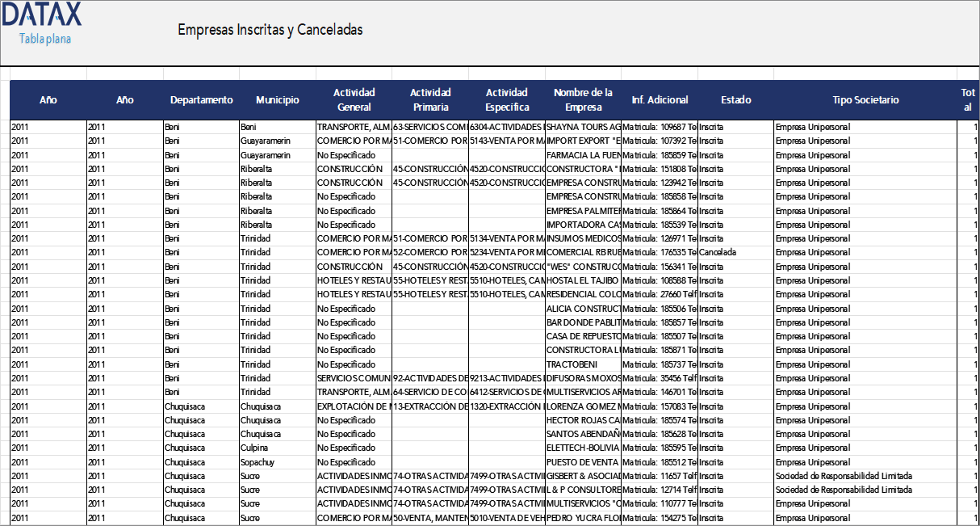Select the Empresas Inscritas y Canceladas title
980x526 pixels.
(270, 30)
